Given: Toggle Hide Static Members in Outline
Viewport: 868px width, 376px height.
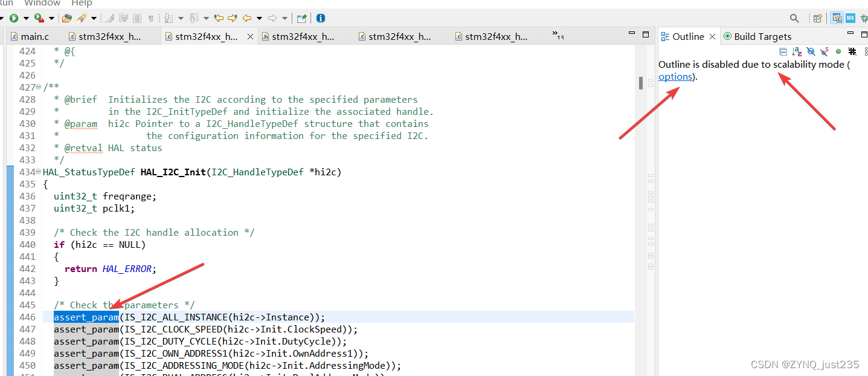Looking at the screenshot, I should [x=824, y=51].
